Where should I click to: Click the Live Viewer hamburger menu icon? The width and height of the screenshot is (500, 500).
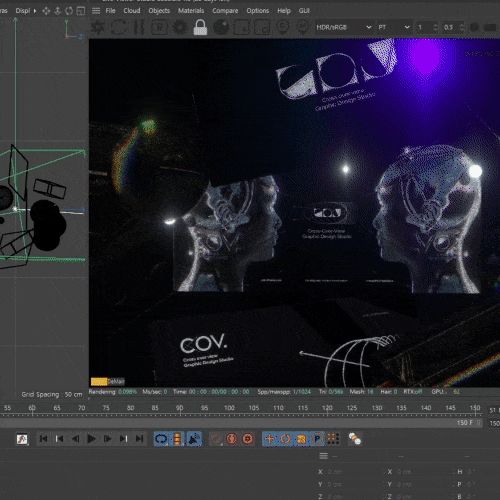tap(96, 11)
